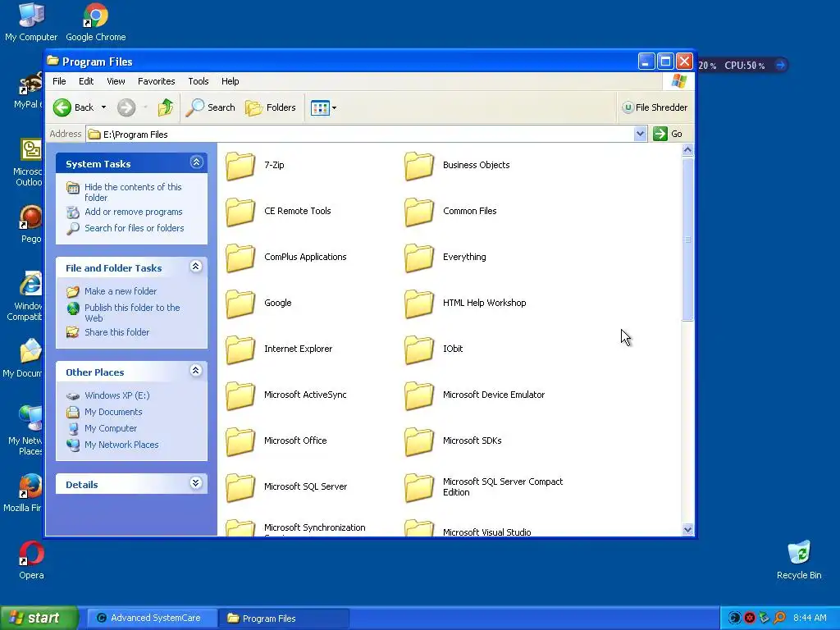Select Microsoft SQL Server Compact Edition folder
Viewport: 840px width, 630px height.
(x=419, y=487)
